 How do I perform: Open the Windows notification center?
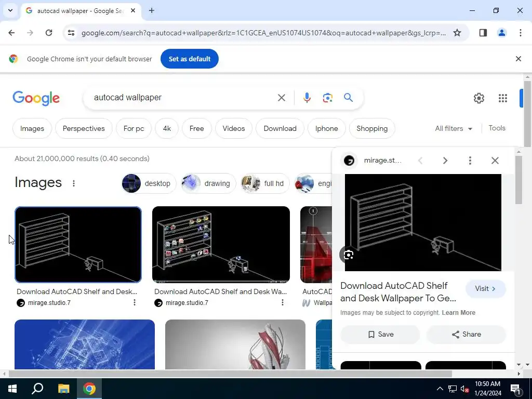(516, 389)
